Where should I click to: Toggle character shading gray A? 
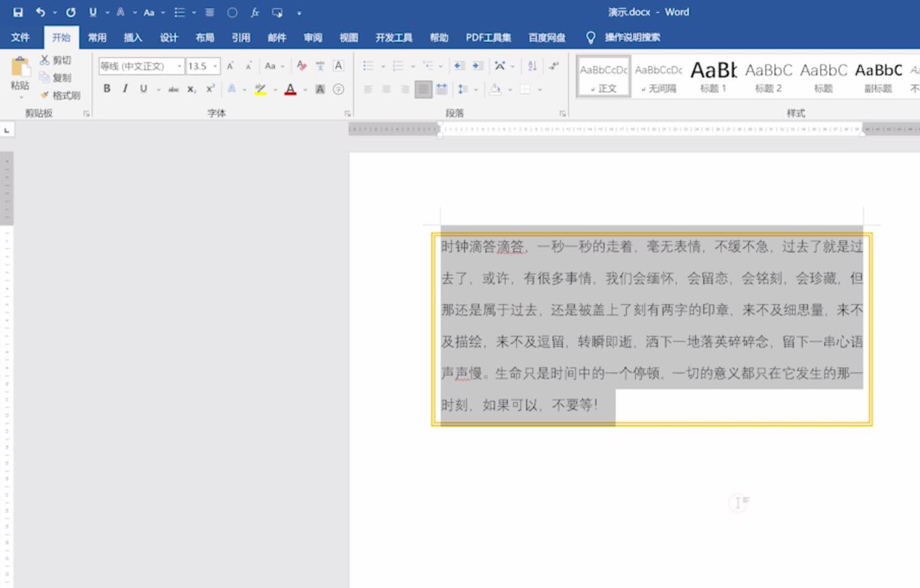tap(320, 89)
